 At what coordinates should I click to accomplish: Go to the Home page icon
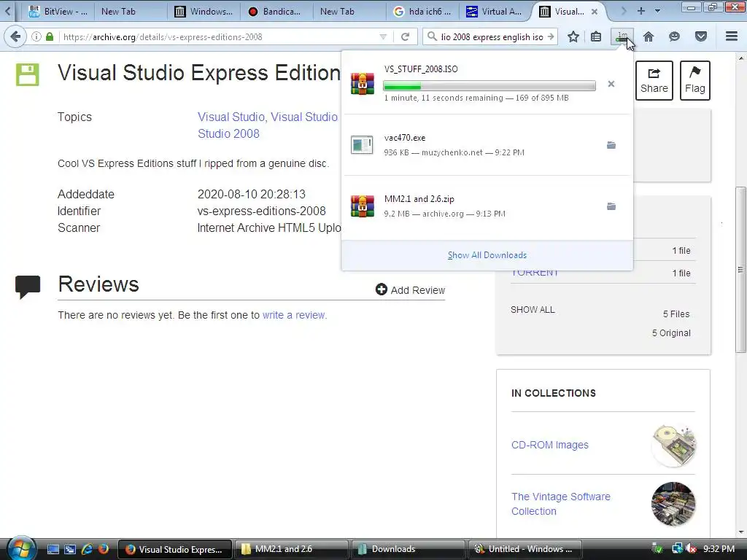[649, 36]
